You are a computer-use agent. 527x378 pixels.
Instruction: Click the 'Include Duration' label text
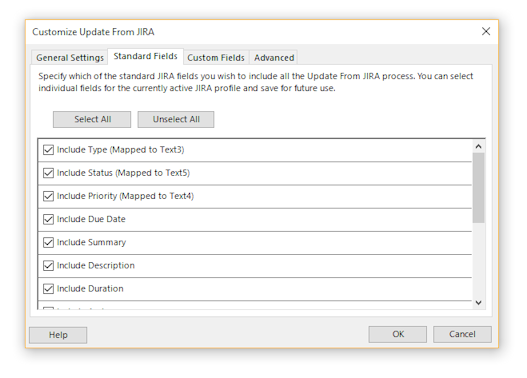(x=90, y=289)
